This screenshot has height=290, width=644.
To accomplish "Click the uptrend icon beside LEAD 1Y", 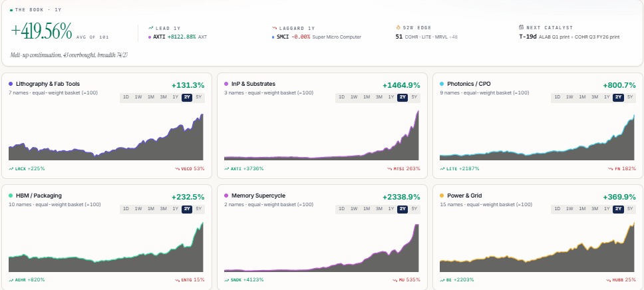I will [x=151, y=28].
